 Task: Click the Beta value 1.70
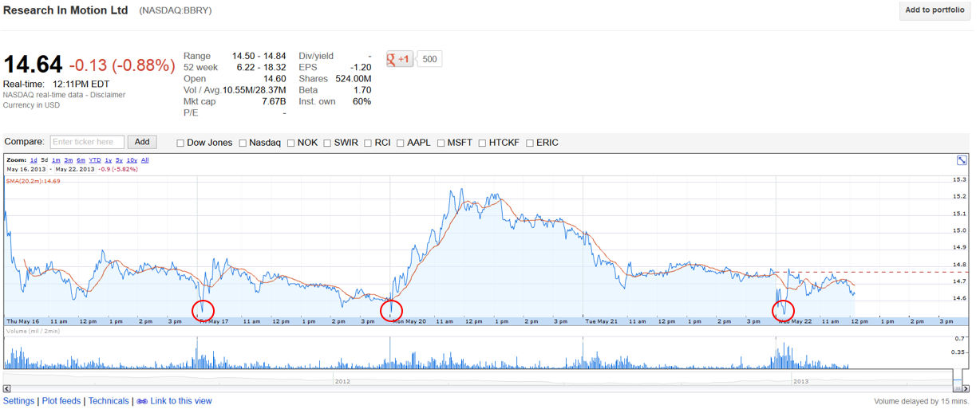tap(362, 90)
